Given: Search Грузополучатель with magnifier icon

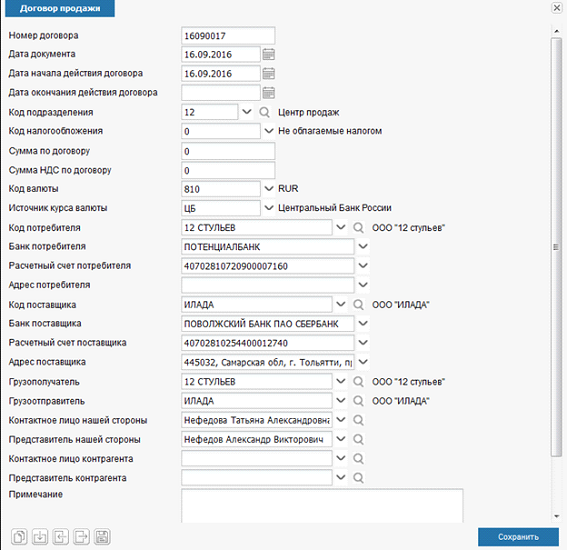Looking at the screenshot, I should pos(358,381).
